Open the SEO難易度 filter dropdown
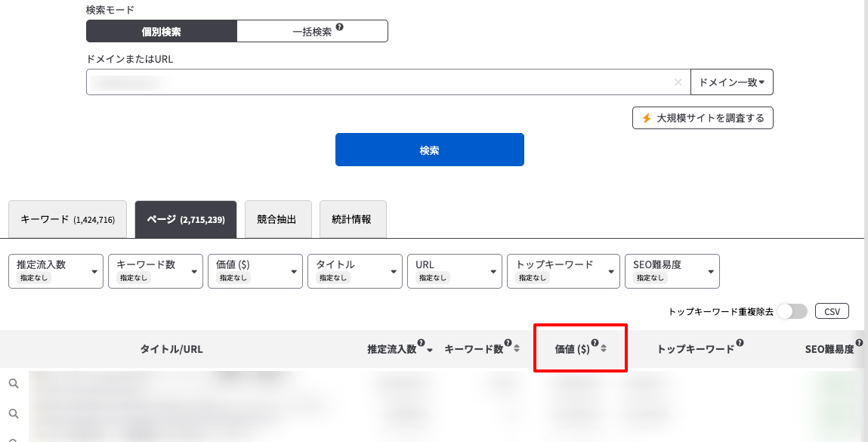The width and height of the screenshot is (868, 442). pos(672,271)
